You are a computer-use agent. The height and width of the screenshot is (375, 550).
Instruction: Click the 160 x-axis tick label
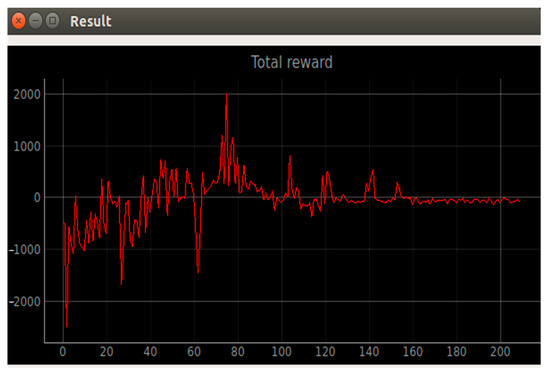coord(413,351)
